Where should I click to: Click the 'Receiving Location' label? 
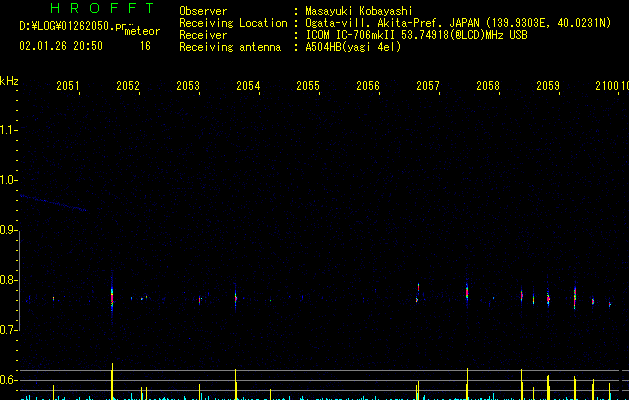point(233,23)
